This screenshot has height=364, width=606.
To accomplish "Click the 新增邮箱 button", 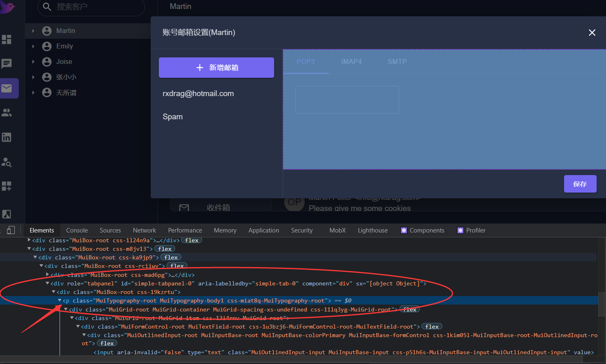I will click(216, 68).
